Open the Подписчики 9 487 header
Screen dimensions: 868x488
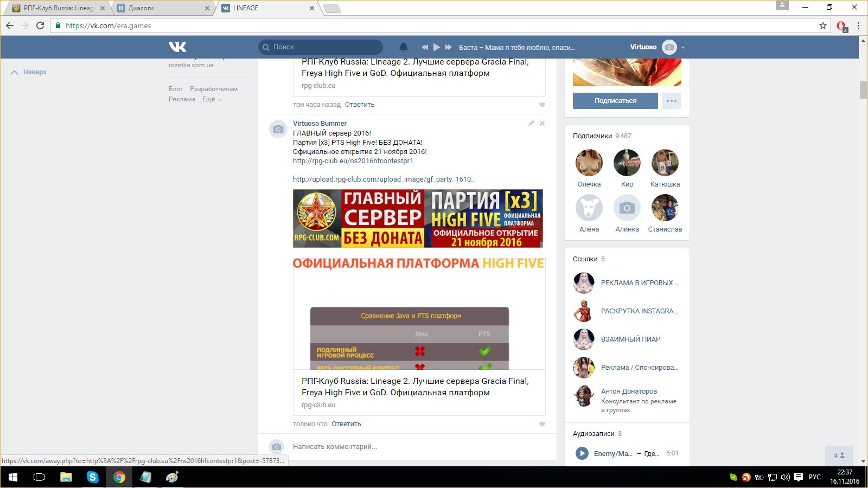(602, 136)
